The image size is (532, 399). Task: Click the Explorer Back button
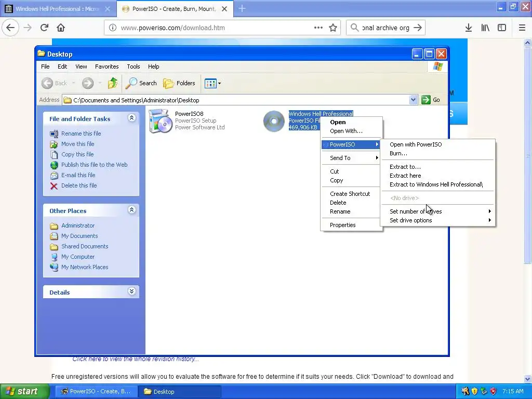click(x=54, y=83)
